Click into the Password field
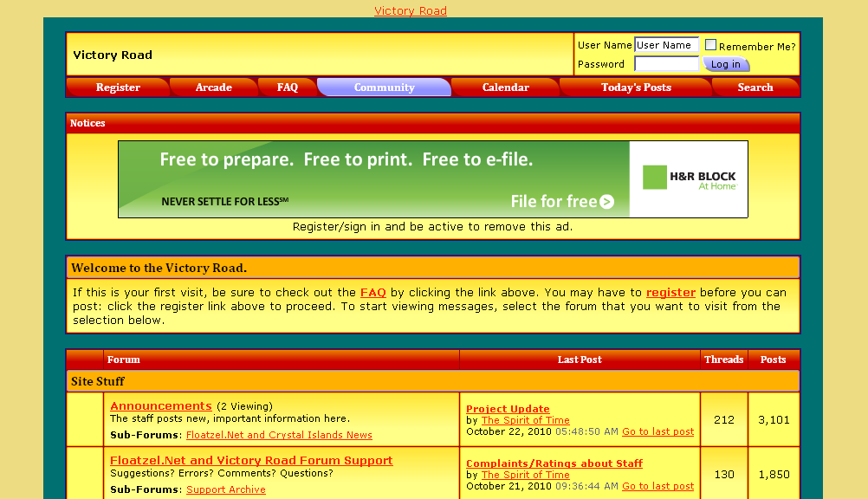Viewport: 868px width, 499px height. 665,64
